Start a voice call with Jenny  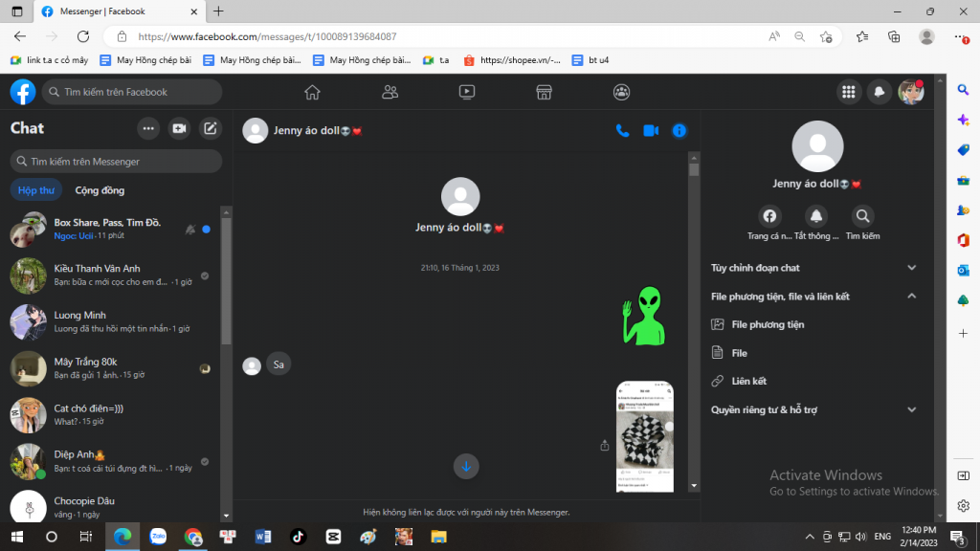coord(622,131)
